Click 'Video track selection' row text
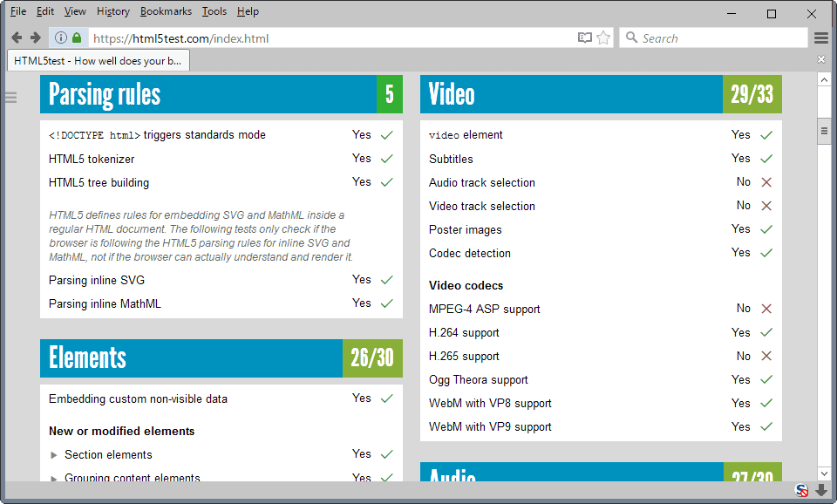The height and width of the screenshot is (504, 837). tap(482, 206)
